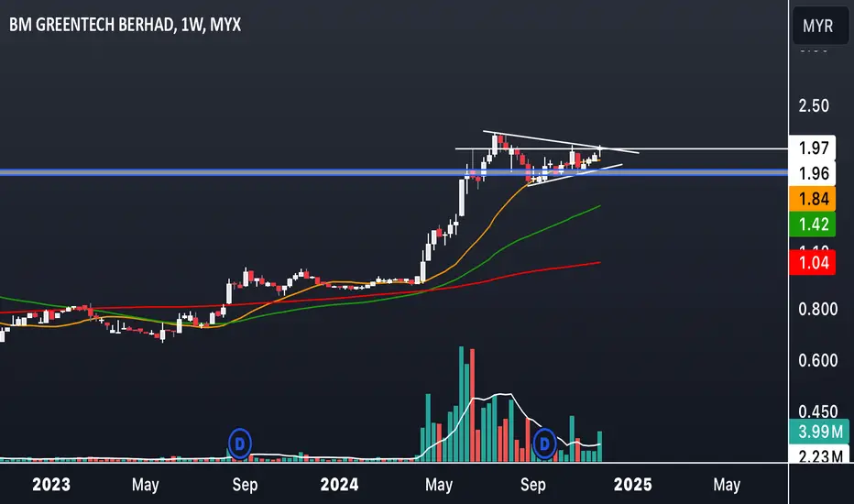The image size is (854, 504).
Task: Click the tallest red volume bar
Action: (x=472, y=405)
